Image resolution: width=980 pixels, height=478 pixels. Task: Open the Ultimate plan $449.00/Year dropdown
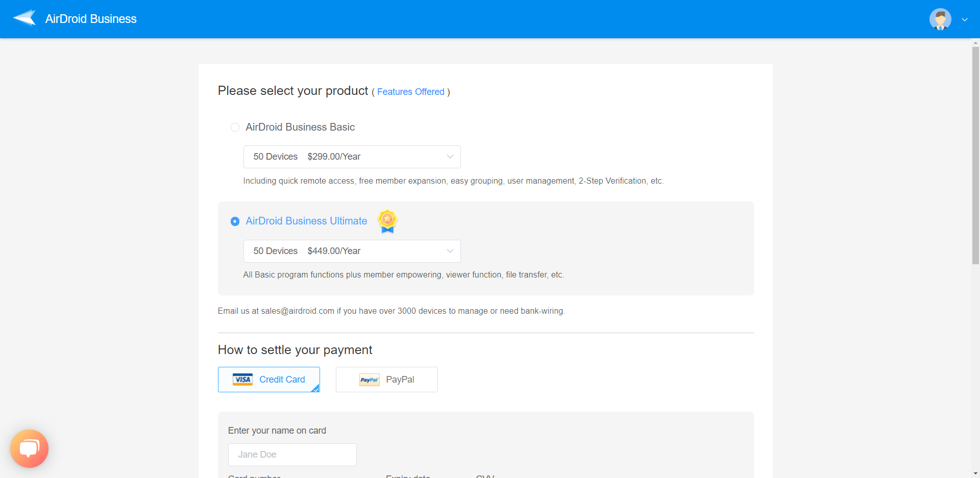click(x=352, y=251)
